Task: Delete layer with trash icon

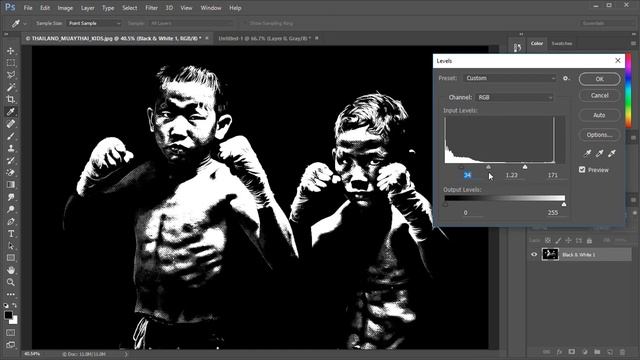Action: (x=622, y=351)
